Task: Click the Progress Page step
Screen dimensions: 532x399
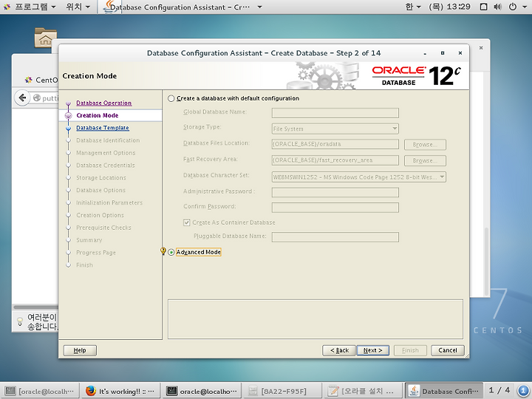Action: click(96, 253)
